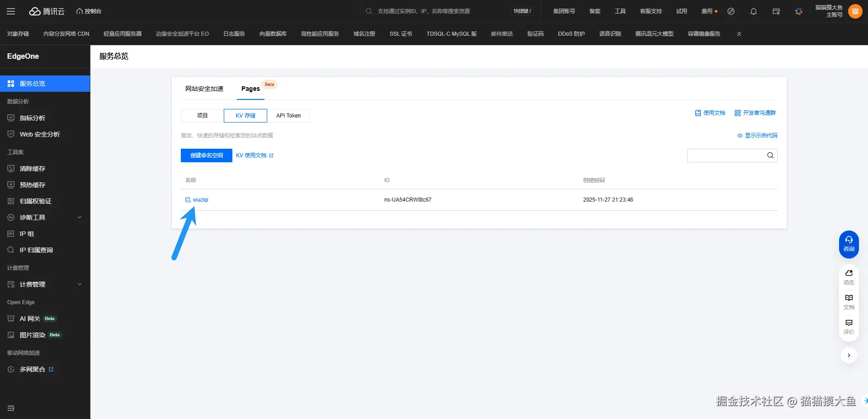
Task: Open 对象存储 shortcut
Action: click(x=18, y=34)
